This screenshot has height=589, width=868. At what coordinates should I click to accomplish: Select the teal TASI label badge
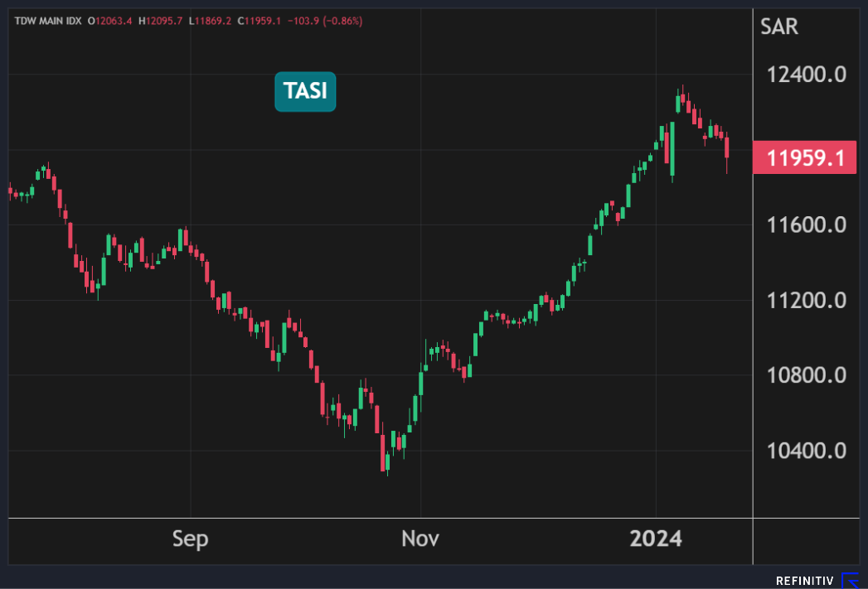[305, 92]
